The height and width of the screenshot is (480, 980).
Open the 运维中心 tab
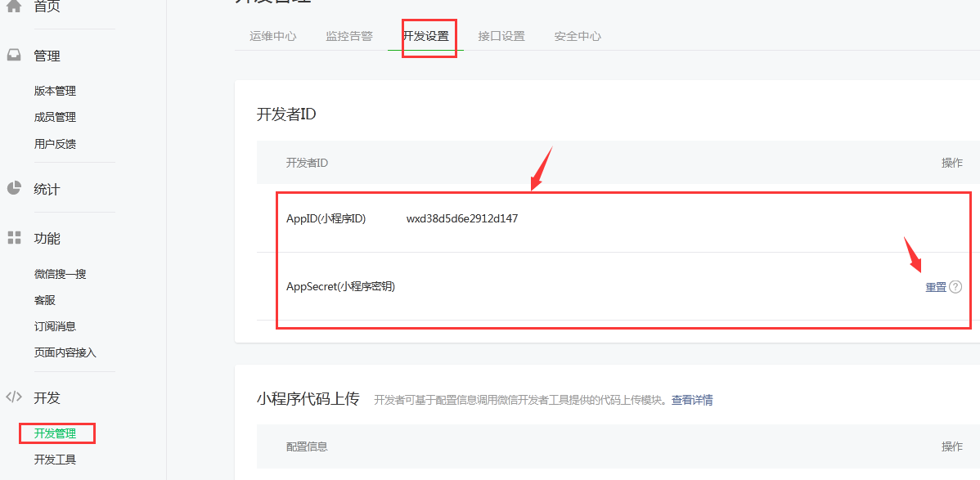(x=272, y=36)
